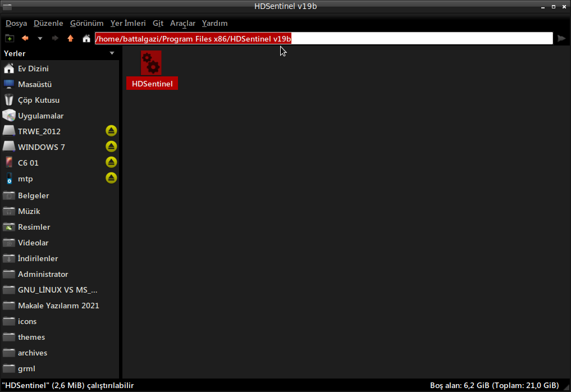Image resolution: width=571 pixels, height=392 pixels.
Task: Click the Boş alan free space status text
Action: (494, 385)
